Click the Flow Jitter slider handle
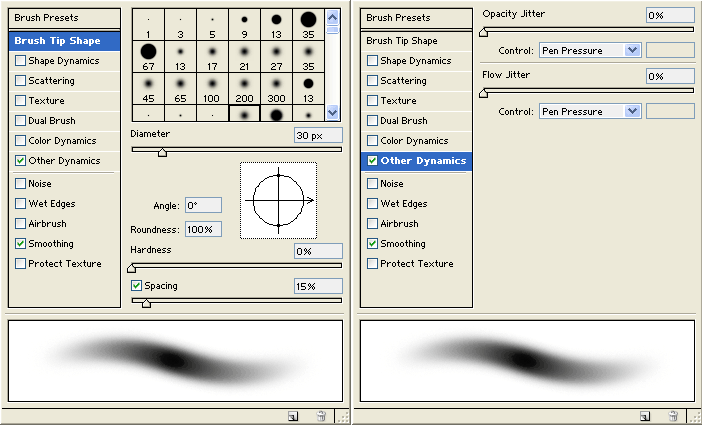 484,93
